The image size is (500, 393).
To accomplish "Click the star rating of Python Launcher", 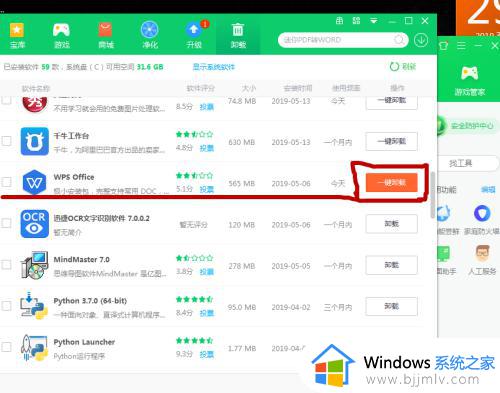I will [x=194, y=341].
